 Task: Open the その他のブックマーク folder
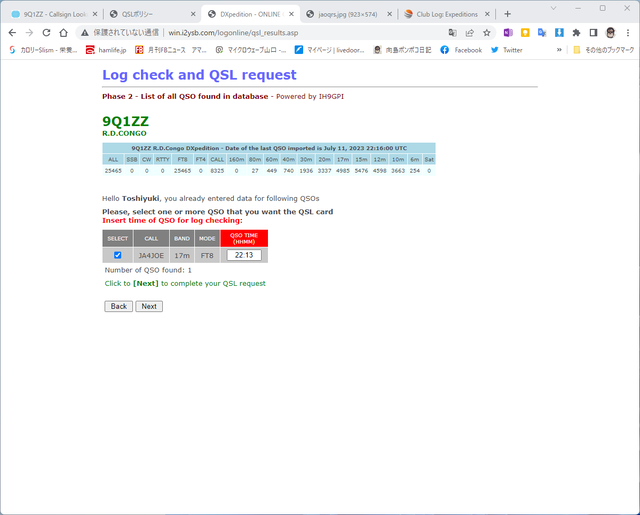click(x=604, y=50)
